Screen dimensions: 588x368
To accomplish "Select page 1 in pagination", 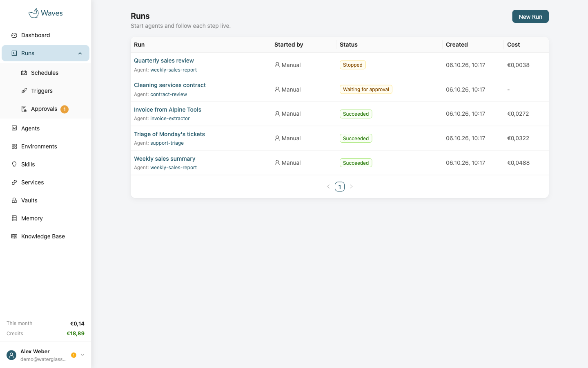I will [x=340, y=187].
